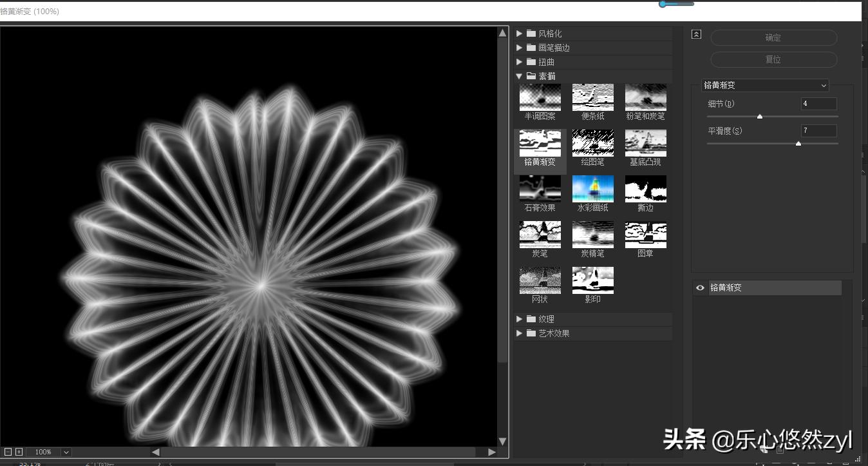Expand the 风格化 filter folder

point(519,34)
